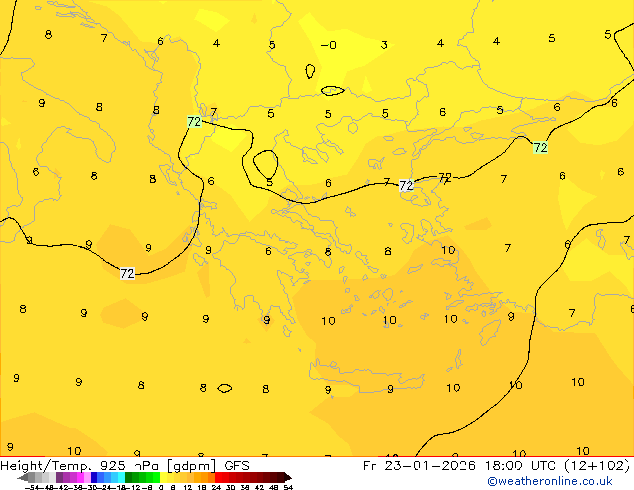Click the dark maroon arrow tip at the scale's hot end

288,478
